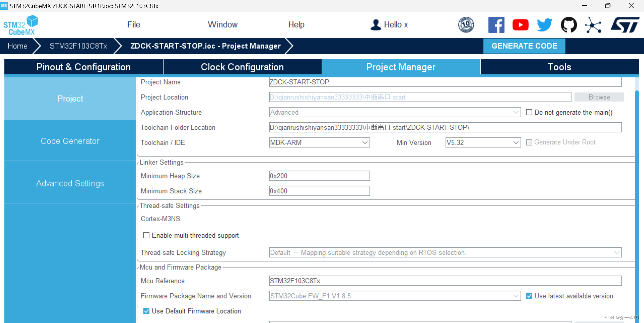Viewport: 644px width, 323px height.
Task: Click the ST company logo
Action: pyautogui.click(x=625, y=25)
